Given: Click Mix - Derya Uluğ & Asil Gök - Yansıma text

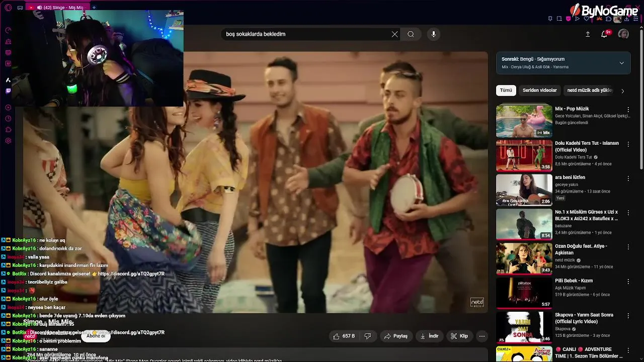Looking at the screenshot, I should click(535, 67).
